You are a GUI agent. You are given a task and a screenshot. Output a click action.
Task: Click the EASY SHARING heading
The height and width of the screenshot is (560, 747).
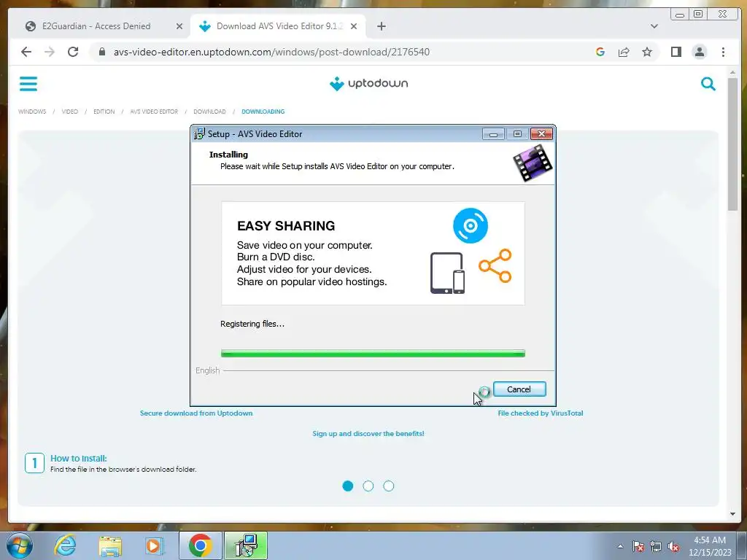pyautogui.click(x=286, y=226)
